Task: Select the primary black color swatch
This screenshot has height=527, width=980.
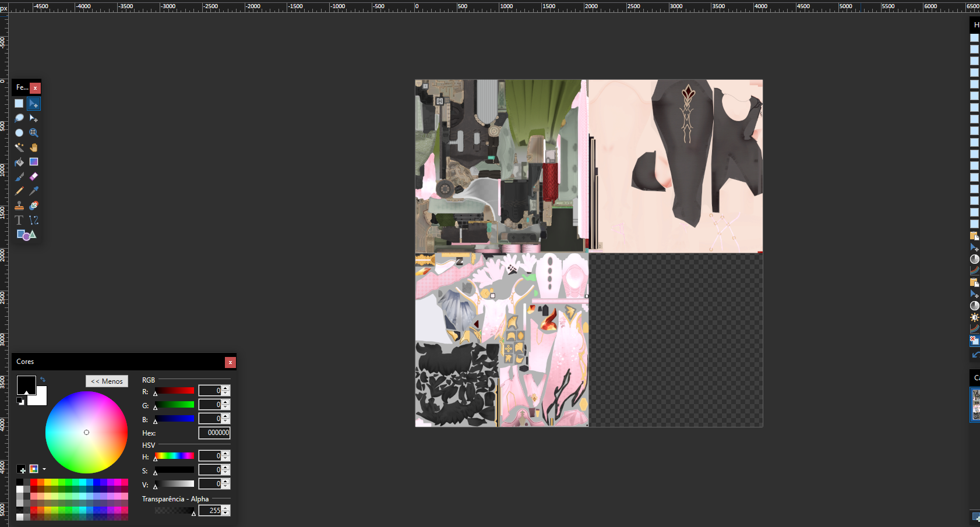Action: pyautogui.click(x=26, y=384)
